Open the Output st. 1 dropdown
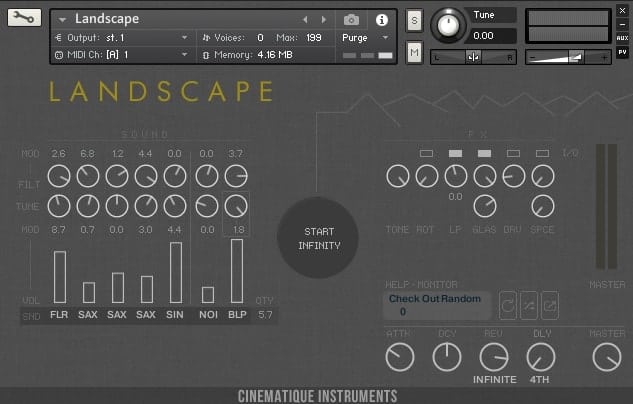Viewport: 633px width, 404px height. click(x=184, y=38)
